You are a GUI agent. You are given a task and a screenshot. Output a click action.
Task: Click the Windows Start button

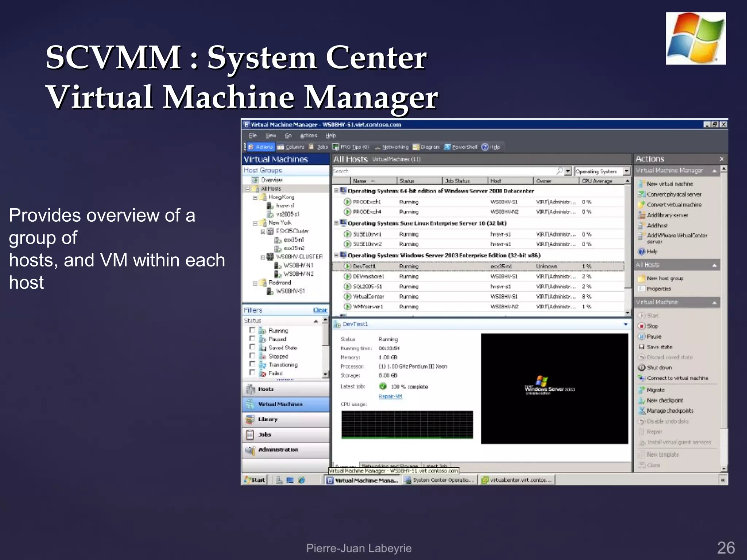[x=255, y=480]
